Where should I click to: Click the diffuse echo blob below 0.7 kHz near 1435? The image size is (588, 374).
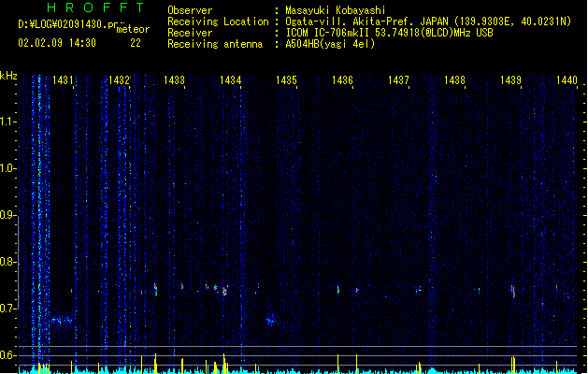point(271,320)
